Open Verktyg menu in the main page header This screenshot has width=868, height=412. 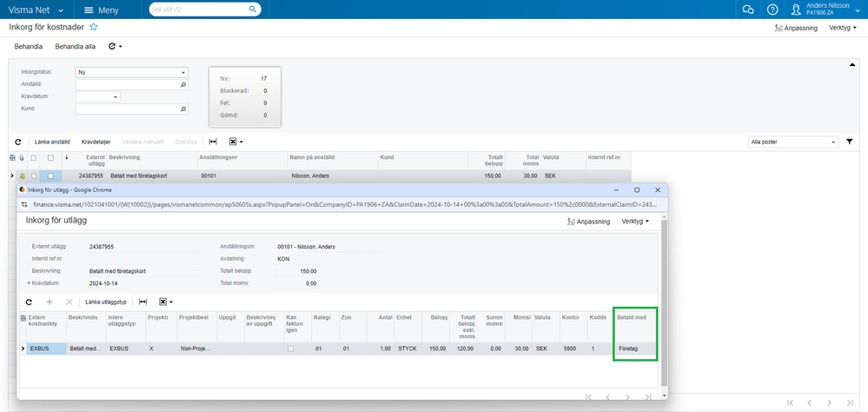point(843,28)
